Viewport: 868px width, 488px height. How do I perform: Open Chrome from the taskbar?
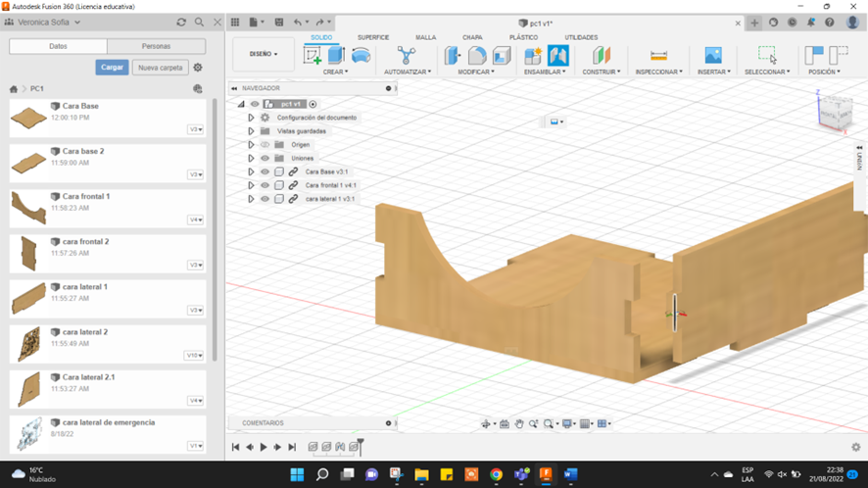pyautogui.click(x=496, y=474)
